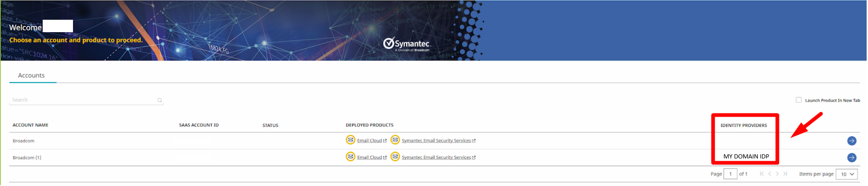Select the Broadcom (1) account name
868x186 pixels.
click(27, 158)
